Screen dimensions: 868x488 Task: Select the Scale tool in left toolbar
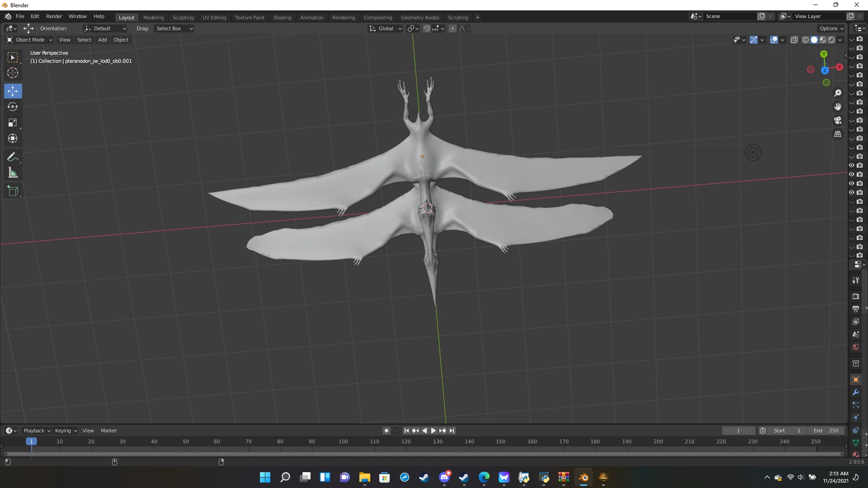coord(13,123)
